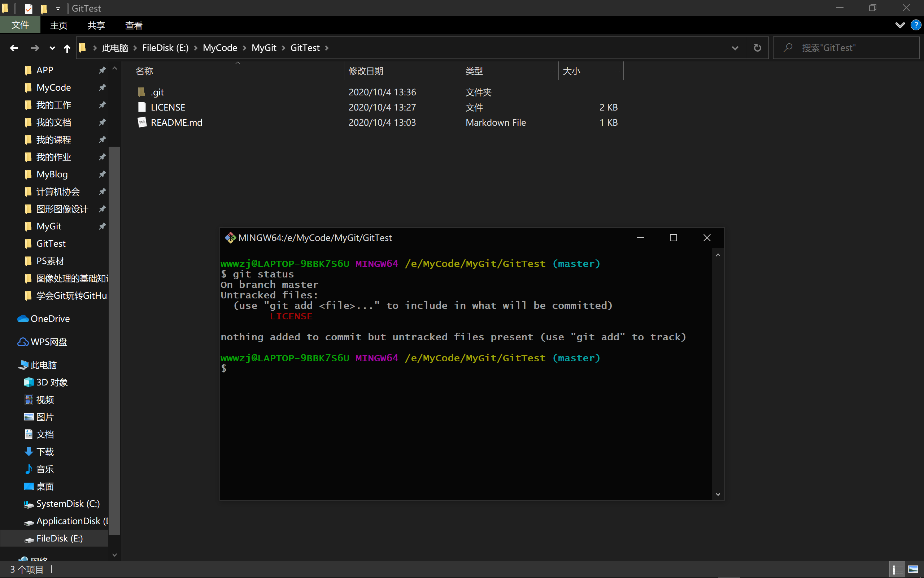Click the 搜索"GitTest" search box
The width and height of the screenshot is (924, 578).
846,48
